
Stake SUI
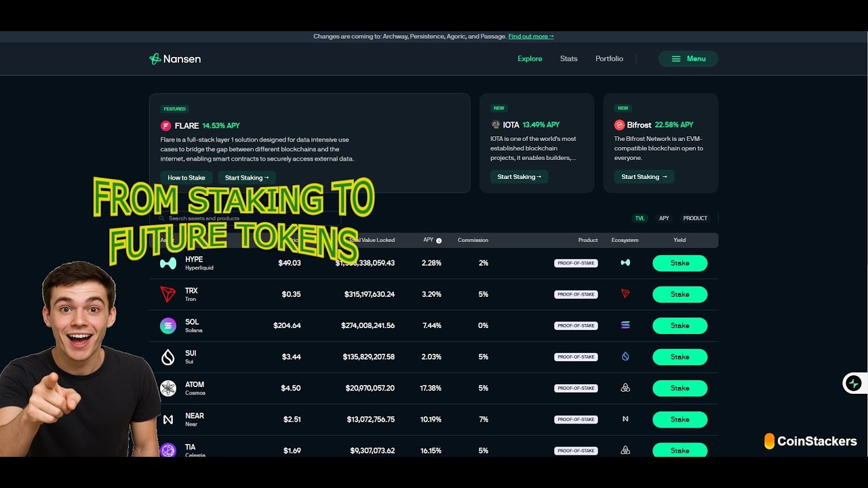click(x=679, y=357)
